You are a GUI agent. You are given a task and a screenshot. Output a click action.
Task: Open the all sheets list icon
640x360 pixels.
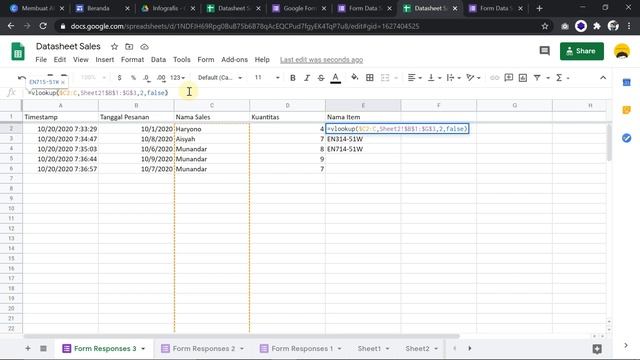point(43,349)
